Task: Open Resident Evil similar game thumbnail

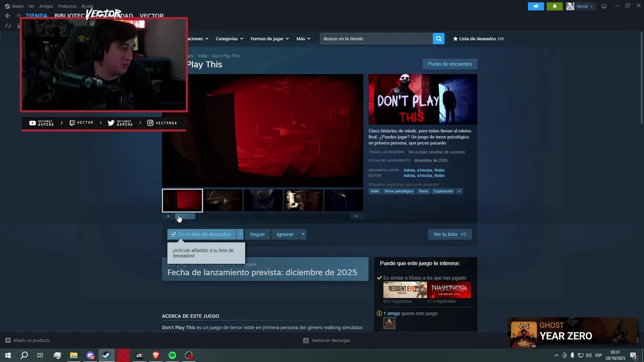Action: point(405,290)
